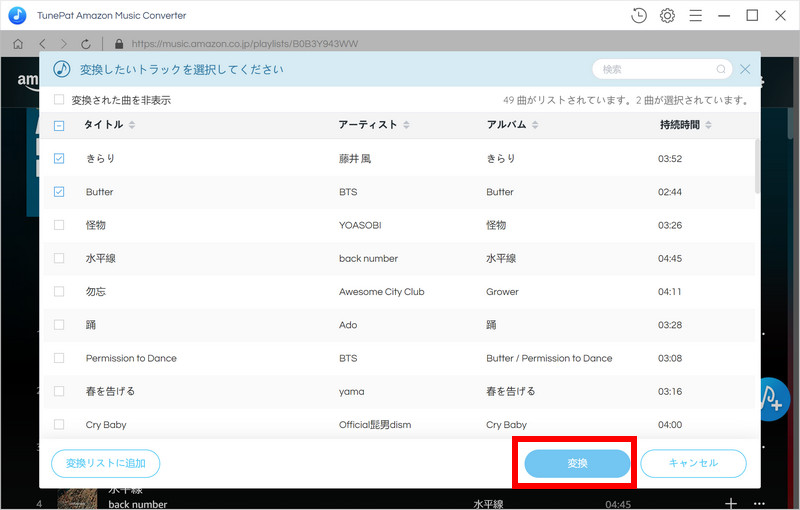Sort by 持続時間 column arrows

coord(708,125)
